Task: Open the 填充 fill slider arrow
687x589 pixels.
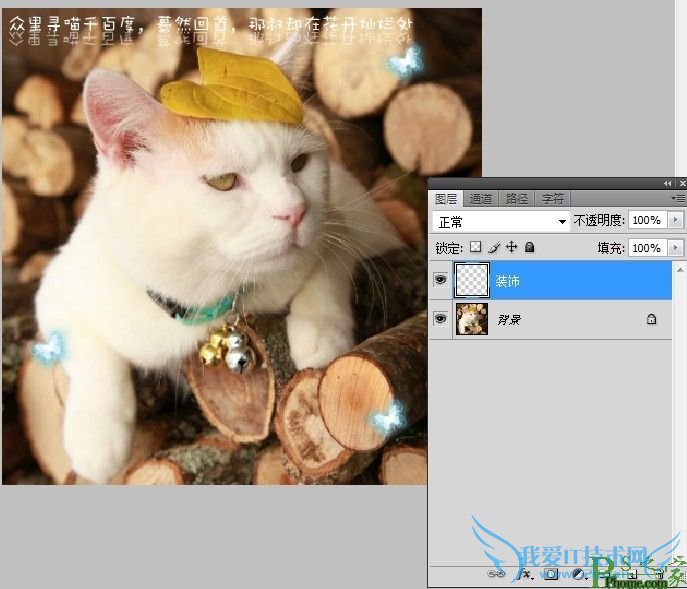Action: tap(675, 248)
